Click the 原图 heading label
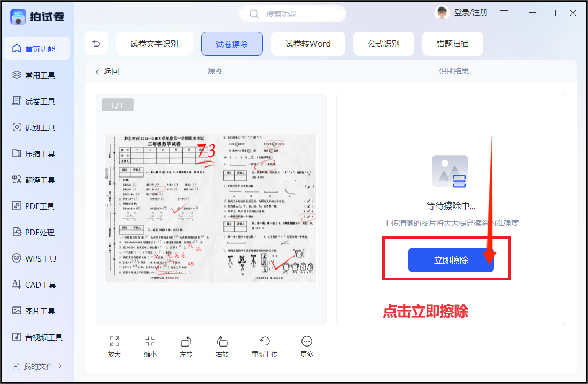This screenshot has height=384, width=588. (215, 71)
